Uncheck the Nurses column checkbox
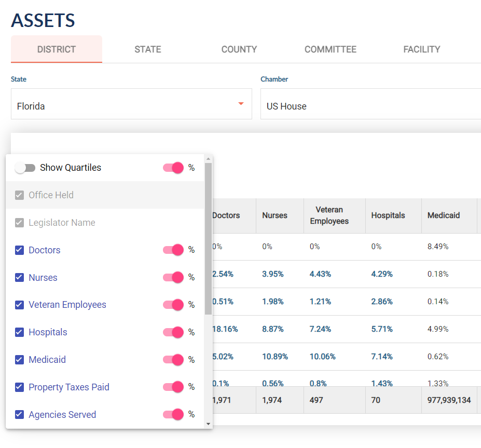 (x=20, y=278)
